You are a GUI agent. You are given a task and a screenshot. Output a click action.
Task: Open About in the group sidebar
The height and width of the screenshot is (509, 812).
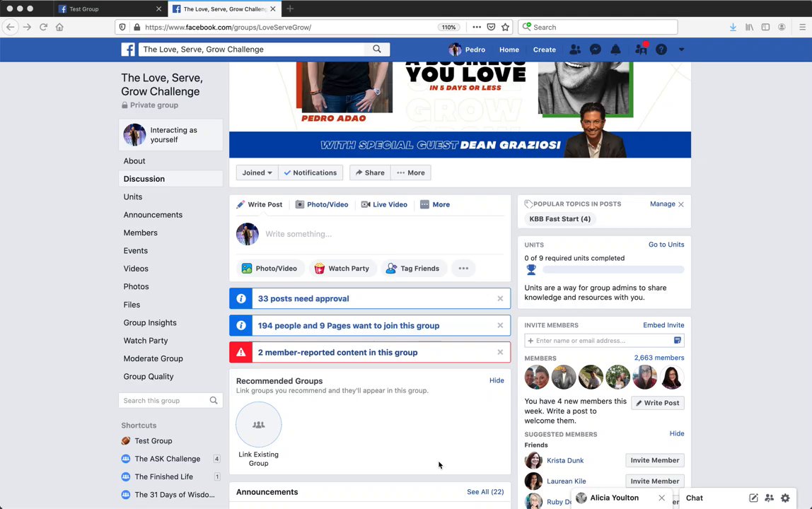point(134,161)
